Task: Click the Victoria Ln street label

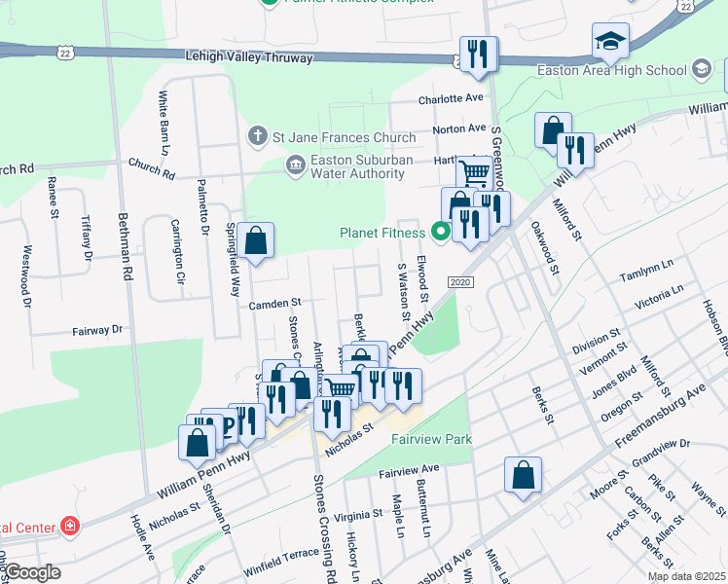Action: (x=659, y=297)
